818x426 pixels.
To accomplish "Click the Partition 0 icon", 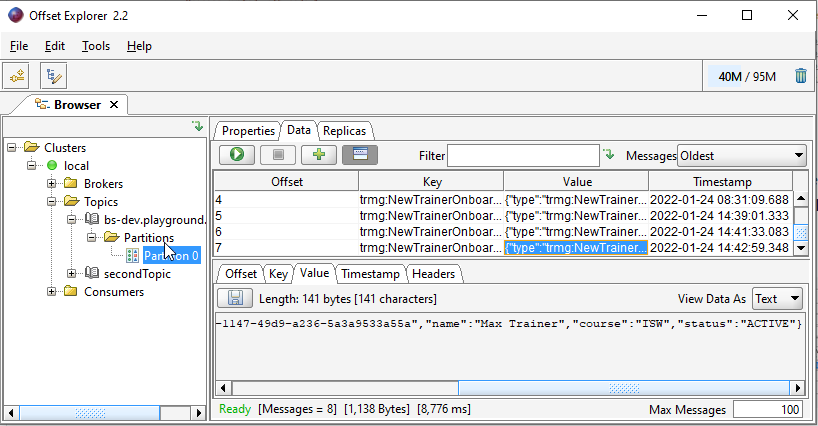I will [x=133, y=255].
